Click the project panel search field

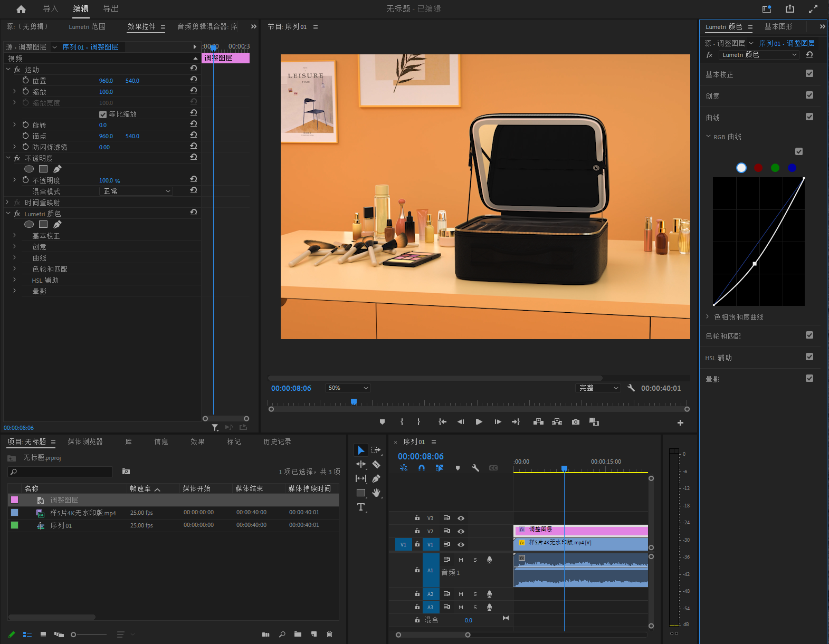tap(61, 472)
